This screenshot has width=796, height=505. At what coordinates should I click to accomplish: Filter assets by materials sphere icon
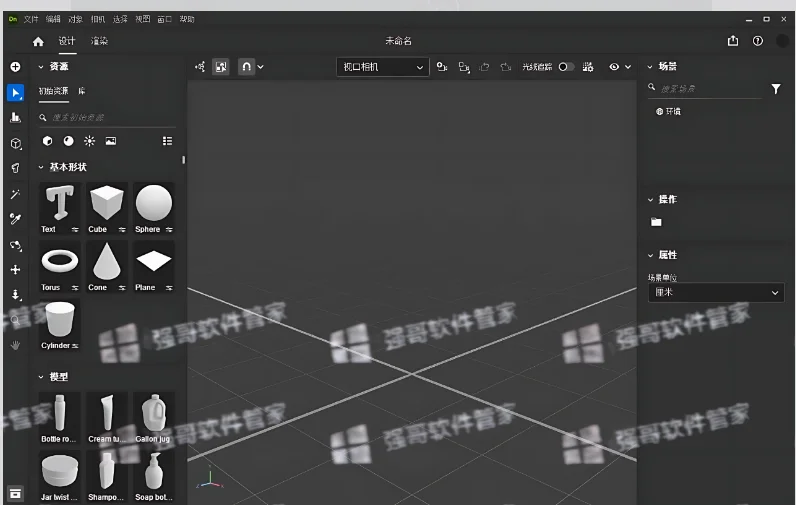click(68, 141)
